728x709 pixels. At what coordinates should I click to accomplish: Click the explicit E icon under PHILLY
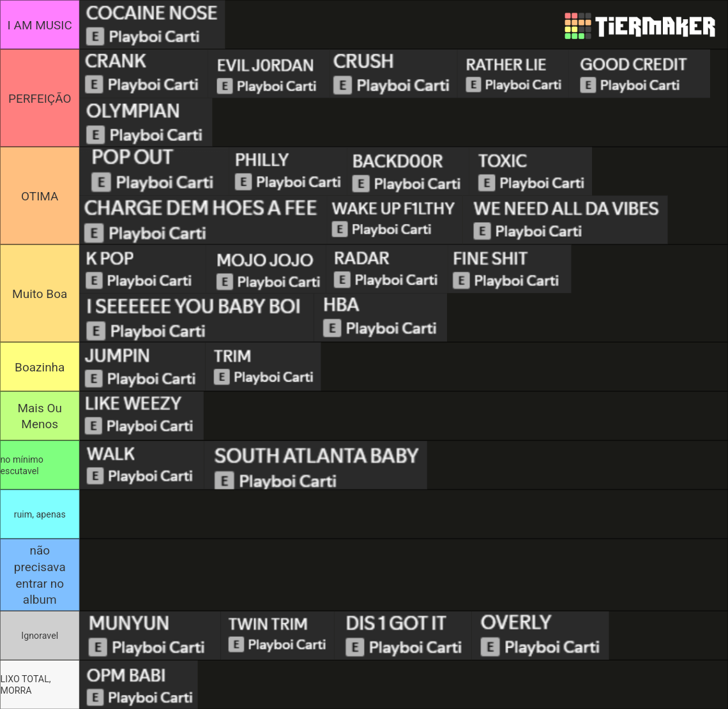point(243,181)
